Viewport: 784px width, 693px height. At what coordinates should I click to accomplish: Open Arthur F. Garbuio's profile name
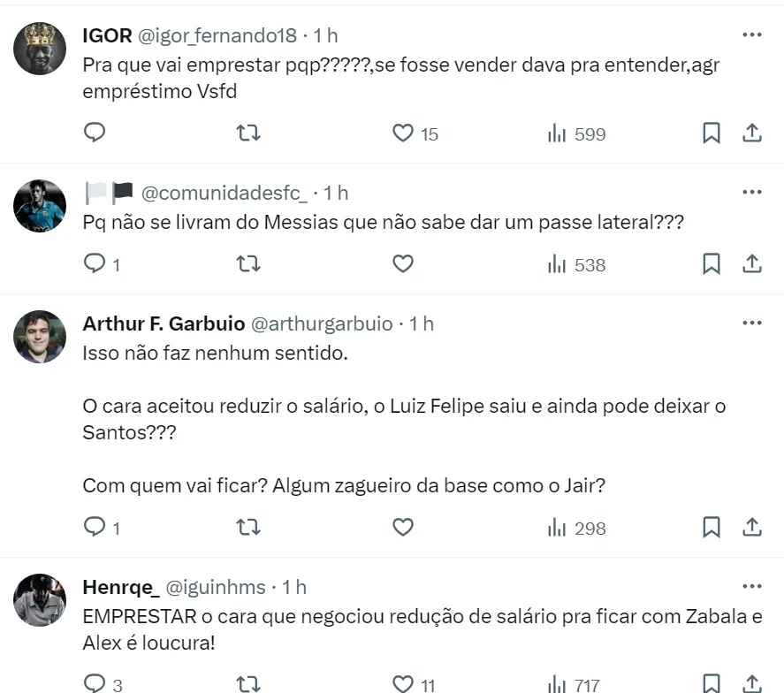164,324
